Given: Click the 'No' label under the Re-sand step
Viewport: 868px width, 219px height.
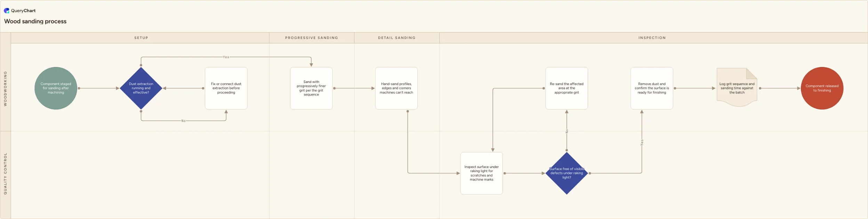Looking at the screenshot, I should coord(567,131).
